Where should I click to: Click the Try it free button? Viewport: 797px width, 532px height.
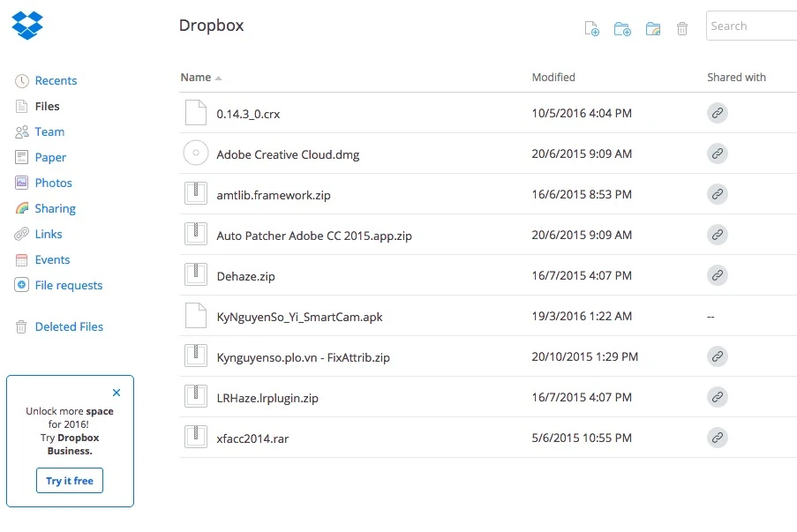pyautogui.click(x=70, y=481)
